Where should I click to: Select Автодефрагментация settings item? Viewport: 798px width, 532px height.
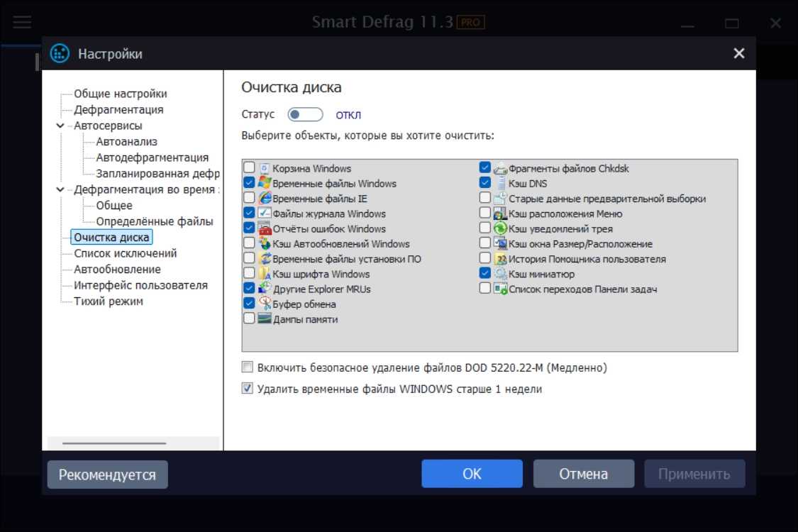coord(153,157)
